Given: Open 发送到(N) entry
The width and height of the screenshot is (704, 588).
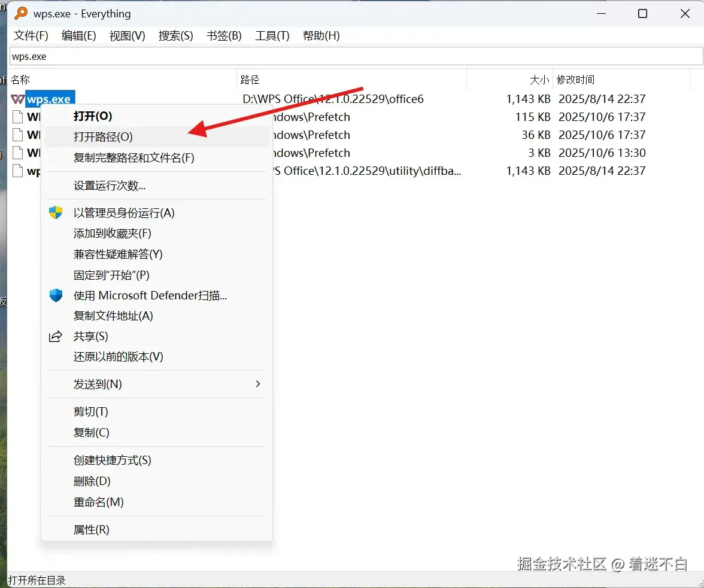Looking at the screenshot, I should pos(157,384).
